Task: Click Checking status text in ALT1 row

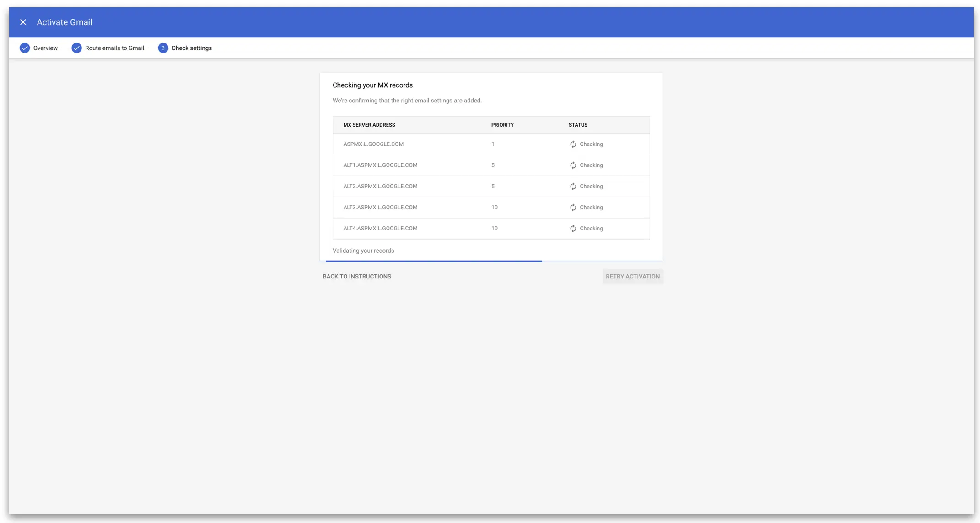Action: 591,165
